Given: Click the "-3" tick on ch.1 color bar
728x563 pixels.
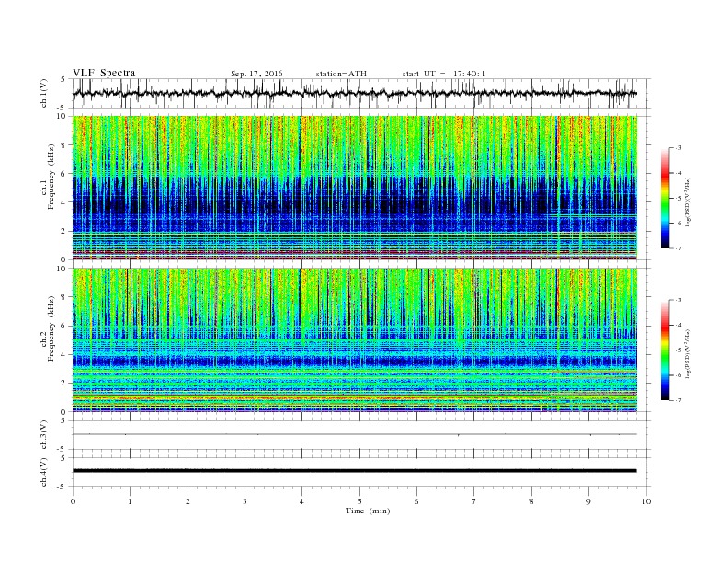Looking at the screenshot, I should pos(678,148).
